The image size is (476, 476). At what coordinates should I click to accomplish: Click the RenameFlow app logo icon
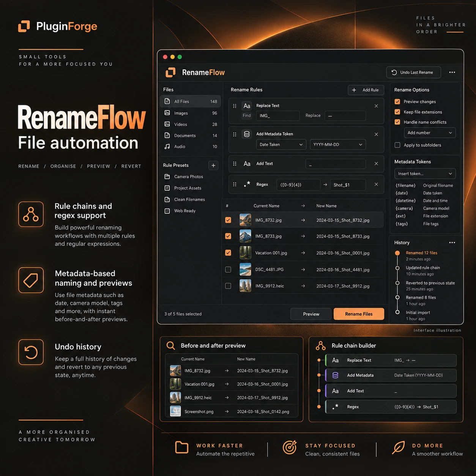[170, 72]
